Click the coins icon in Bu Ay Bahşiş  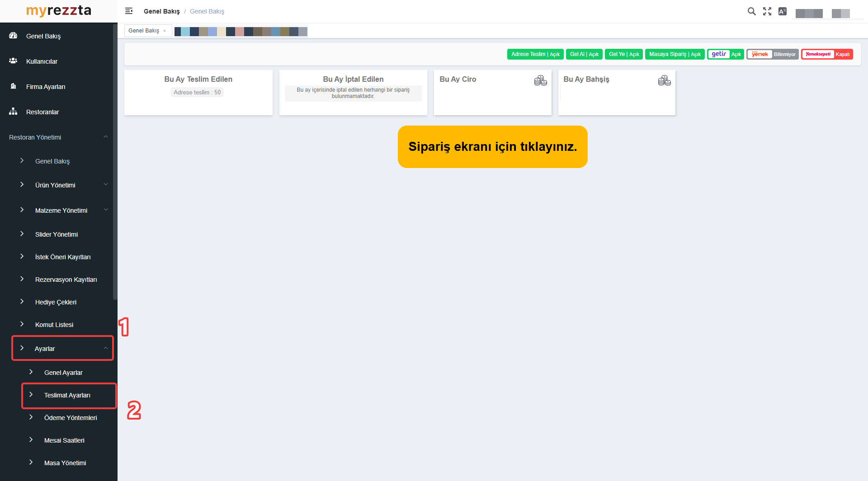(664, 81)
